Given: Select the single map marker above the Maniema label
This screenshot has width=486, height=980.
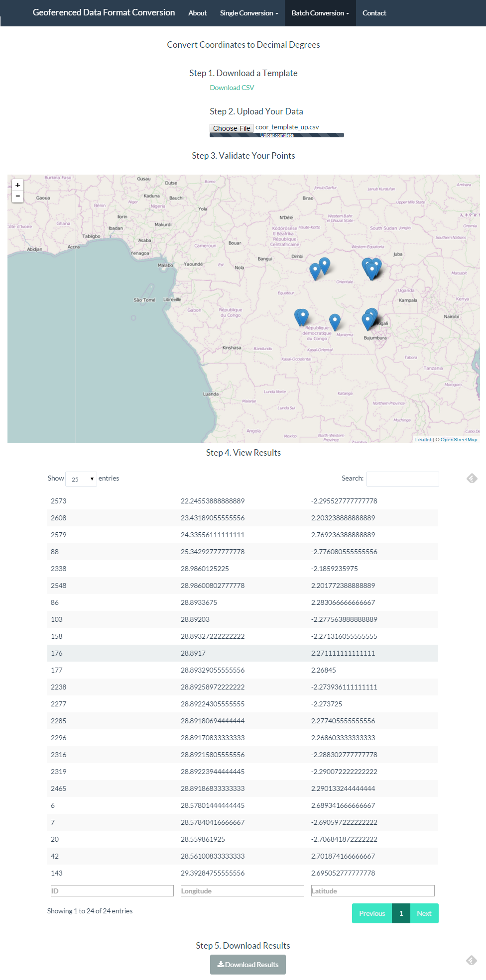Looking at the screenshot, I should [x=335, y=322].
